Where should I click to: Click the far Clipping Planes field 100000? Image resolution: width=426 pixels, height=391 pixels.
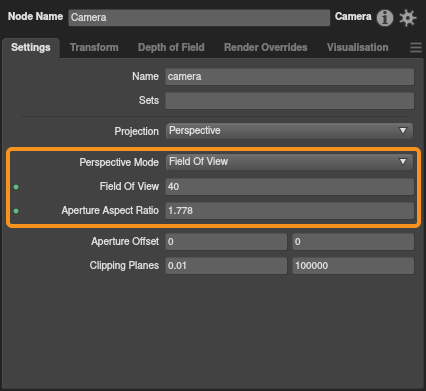[x=353, y=266]
